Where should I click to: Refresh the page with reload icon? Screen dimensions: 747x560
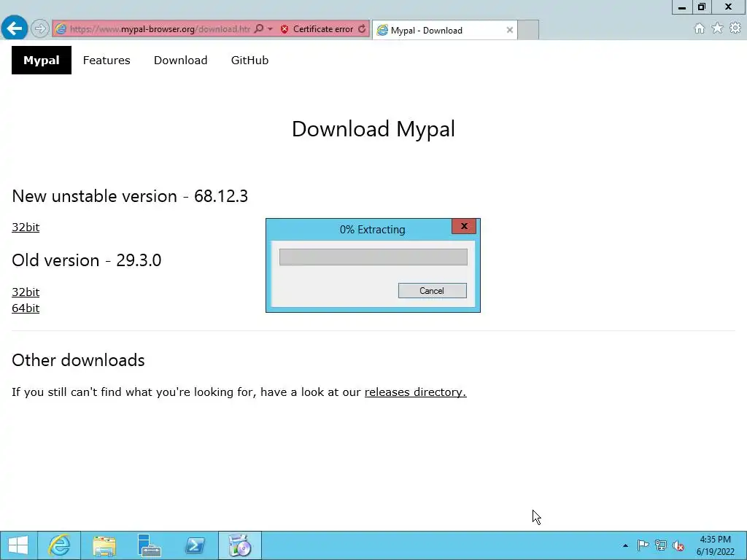362,28
